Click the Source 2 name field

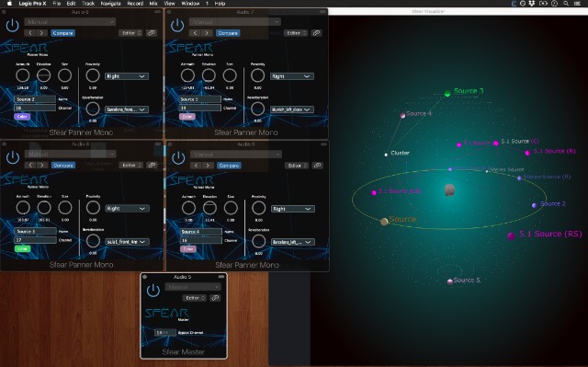coord(35,99)
